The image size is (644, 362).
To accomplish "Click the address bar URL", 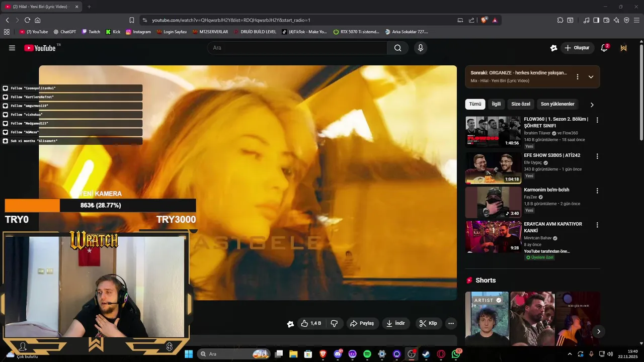I will point(231,20).
